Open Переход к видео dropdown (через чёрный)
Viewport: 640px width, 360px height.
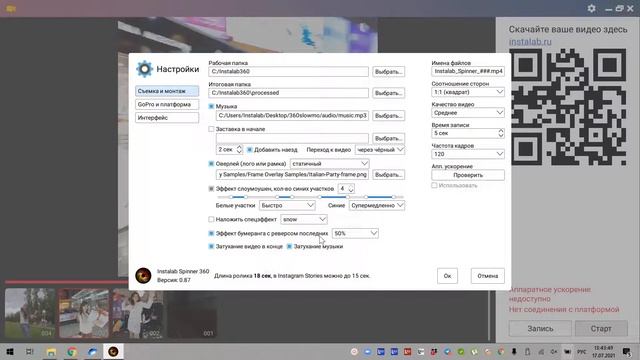click(380, 150)
